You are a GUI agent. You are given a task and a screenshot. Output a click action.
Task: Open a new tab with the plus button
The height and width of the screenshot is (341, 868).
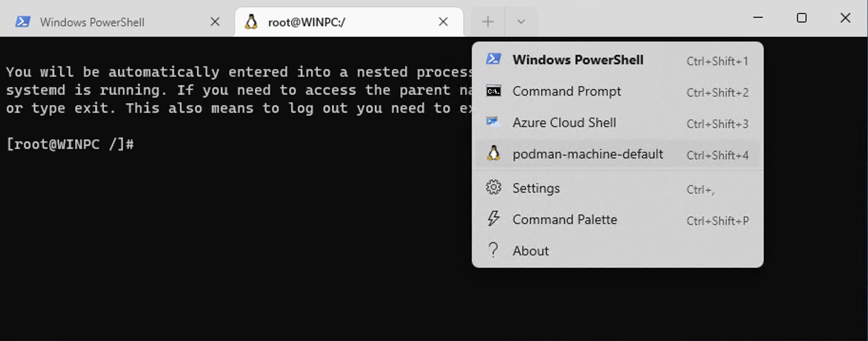(x=488, y=22)
